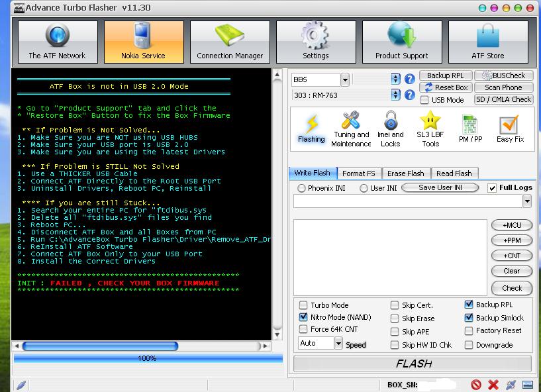Open Tuning and Maintenance tools
Image resolution: width=541 pixels, height=392 pixels.
click(x=351, y=129)
